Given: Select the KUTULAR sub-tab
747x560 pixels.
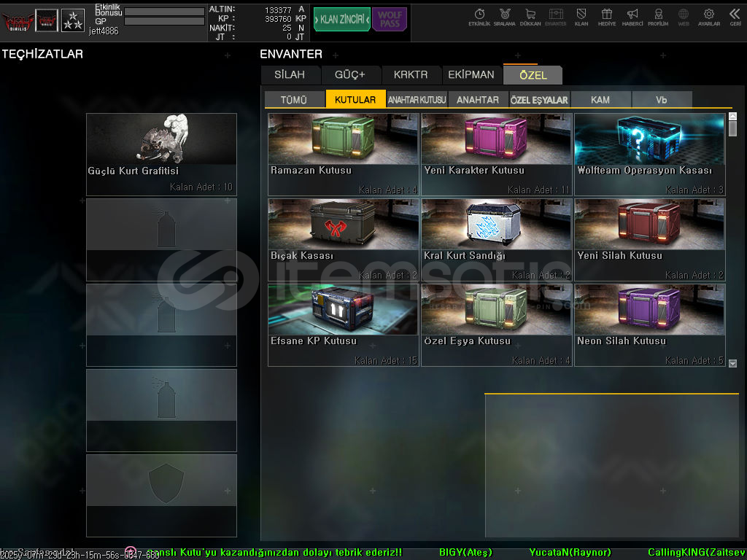Looking at the screenshot, I should point(355,99).
